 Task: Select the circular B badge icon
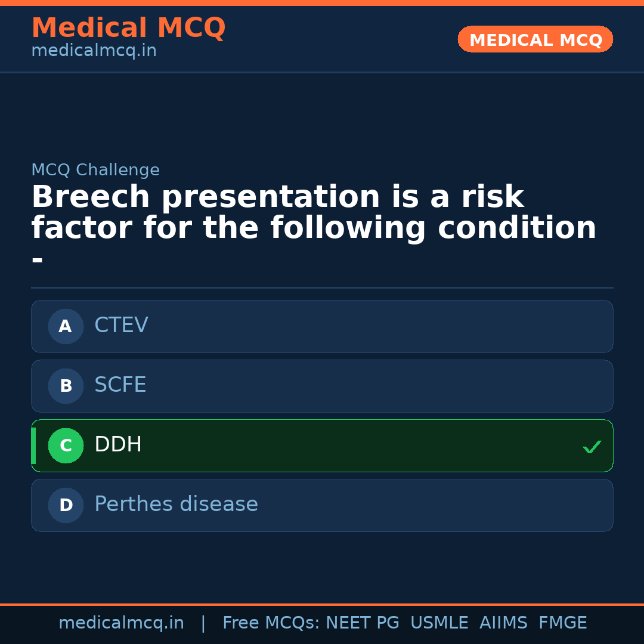[66, 386]
